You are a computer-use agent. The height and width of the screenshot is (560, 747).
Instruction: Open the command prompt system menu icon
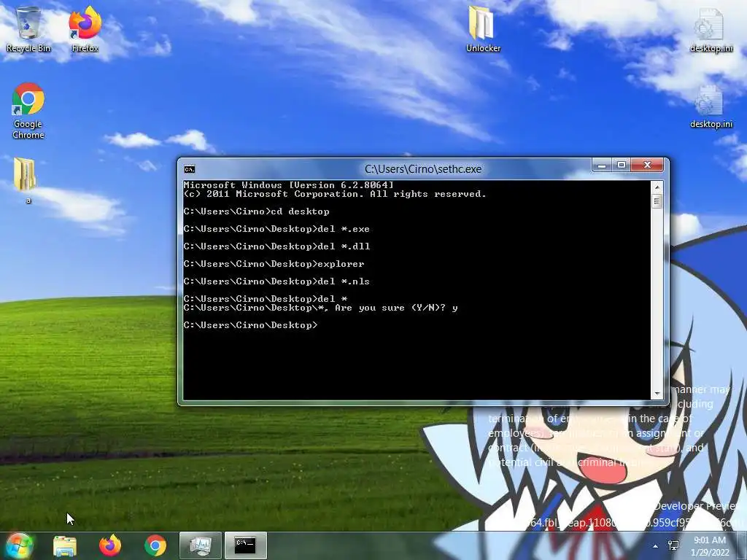point(189,169)
